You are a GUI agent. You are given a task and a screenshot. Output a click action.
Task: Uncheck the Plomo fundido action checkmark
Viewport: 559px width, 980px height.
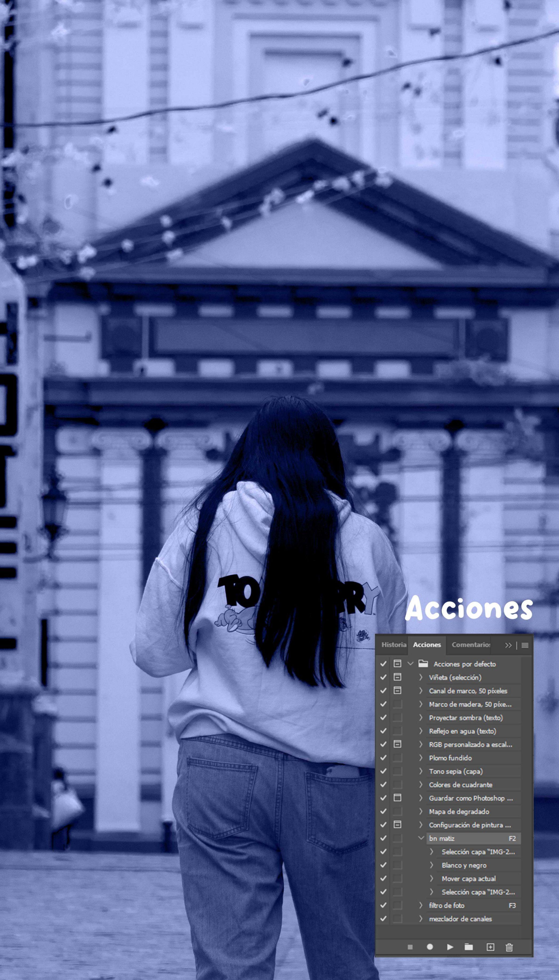coord(383,758)
